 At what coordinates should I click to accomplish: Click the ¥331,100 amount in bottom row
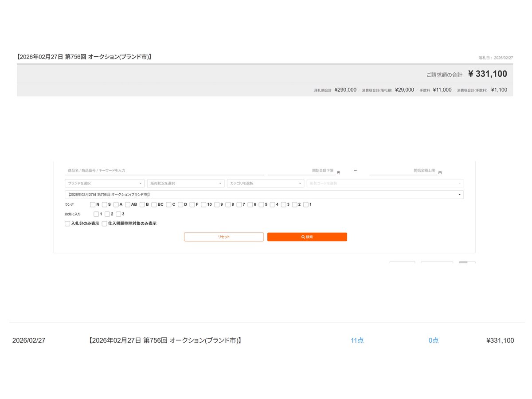[500, 340]
